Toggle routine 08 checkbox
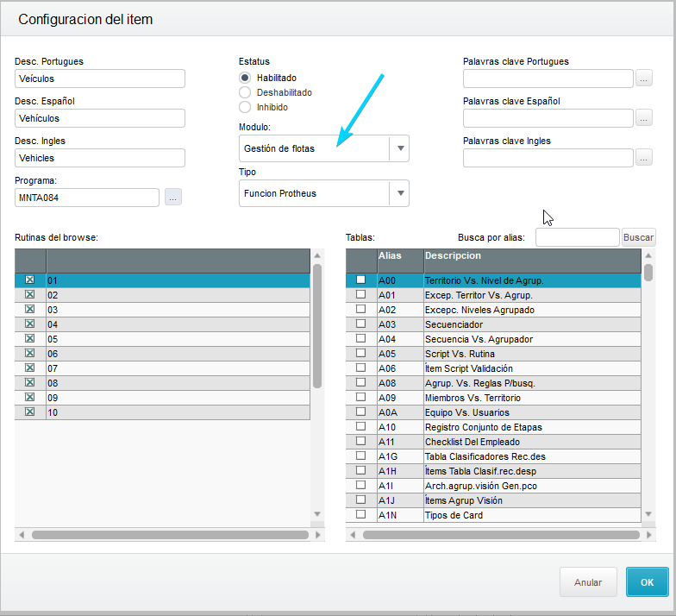The height and width of the screenshot is (616, 676). 29,382
